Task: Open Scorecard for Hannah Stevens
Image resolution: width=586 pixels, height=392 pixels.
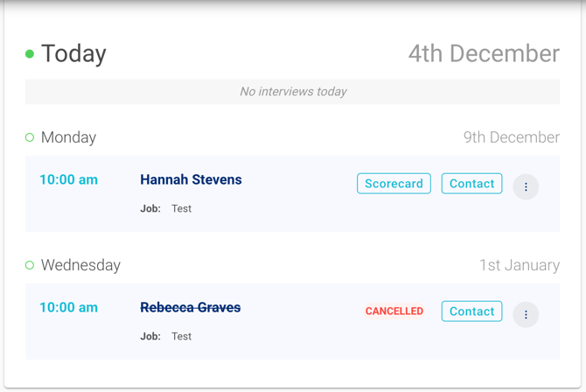Action: tap(394, 183)
